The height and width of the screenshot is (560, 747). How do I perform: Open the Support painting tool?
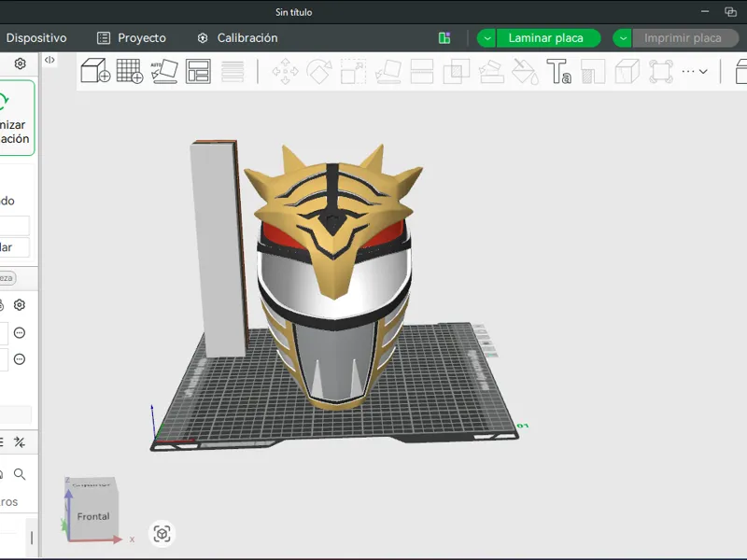[491, 72]
